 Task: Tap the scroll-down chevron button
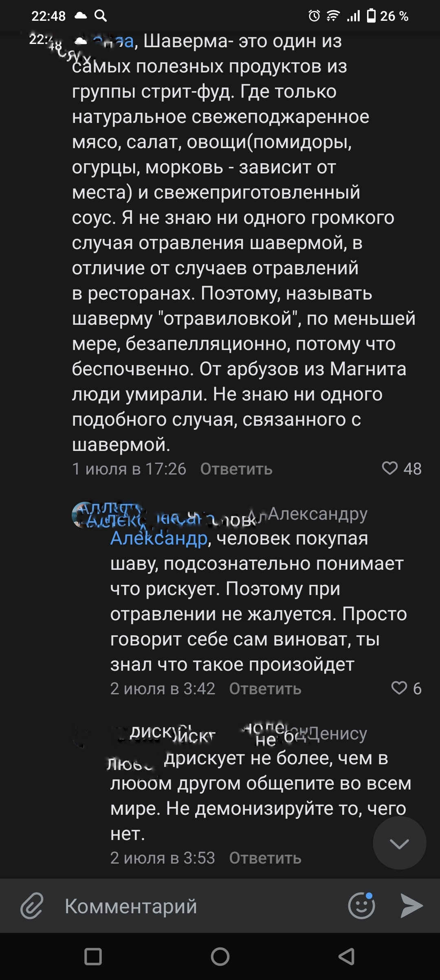[x=399, y=844]
